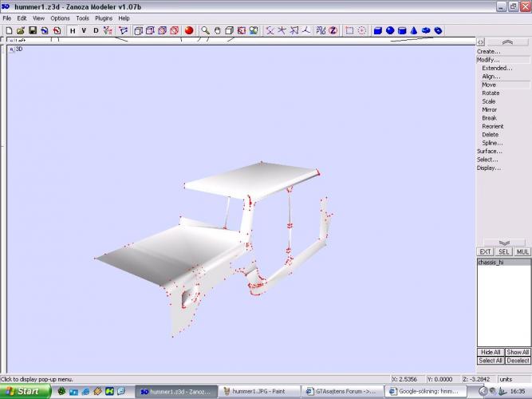The height and width of the screenshot is (399, 532).
Task: Toggle the EXT mode button
Action: click(485, 252)
